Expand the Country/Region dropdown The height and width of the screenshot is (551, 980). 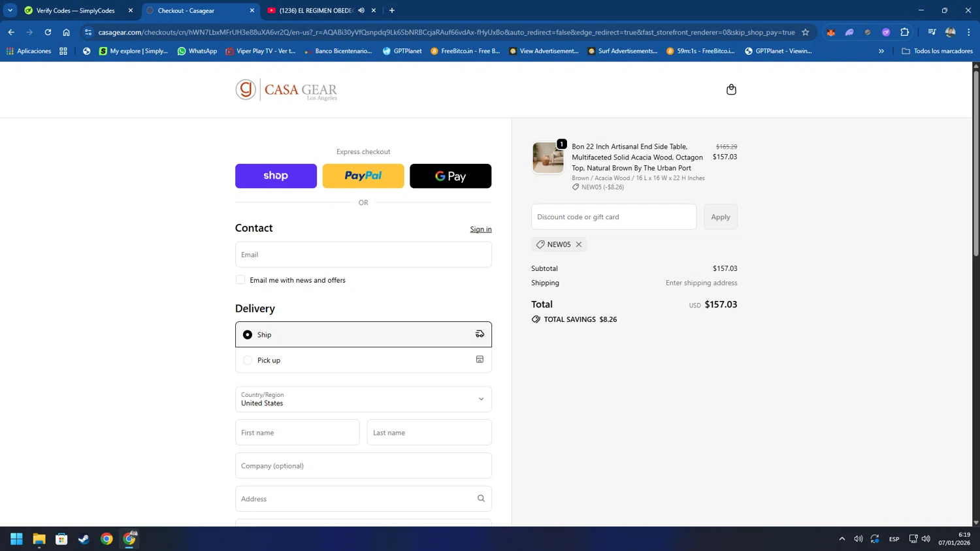click(x=363, y=399)
